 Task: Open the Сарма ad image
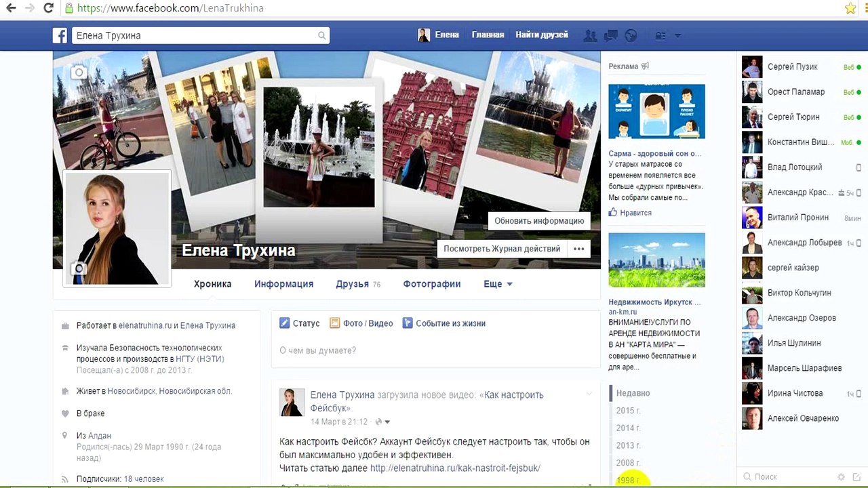click(656, 111)
